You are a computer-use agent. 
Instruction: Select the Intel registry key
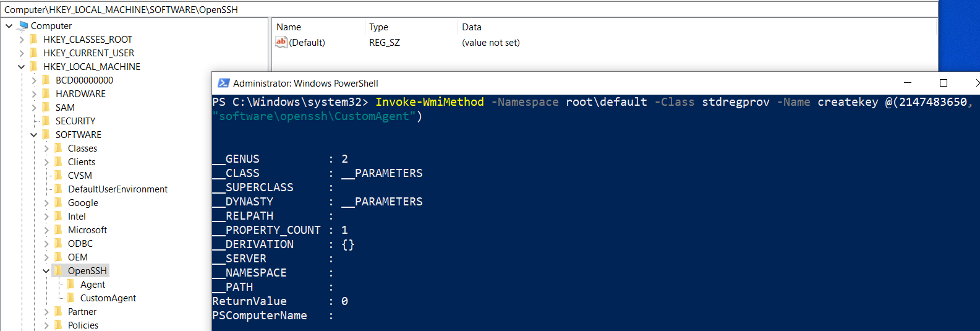(x=77, y=216)
